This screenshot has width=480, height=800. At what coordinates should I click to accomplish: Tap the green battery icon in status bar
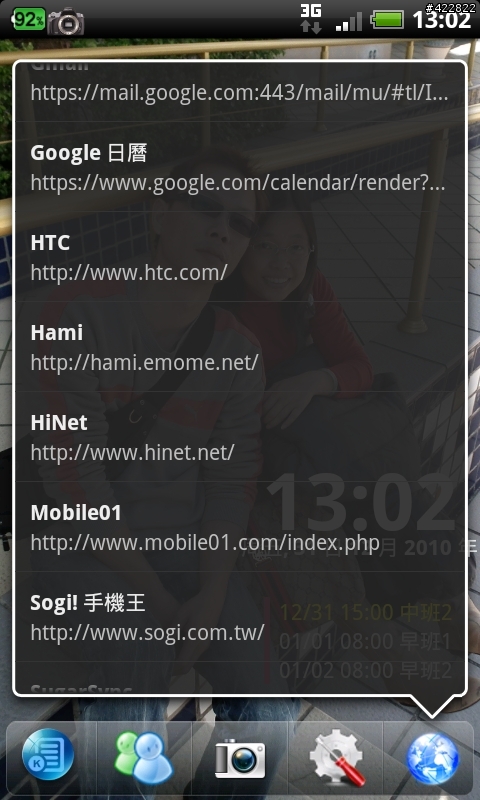tap(387, 20)
